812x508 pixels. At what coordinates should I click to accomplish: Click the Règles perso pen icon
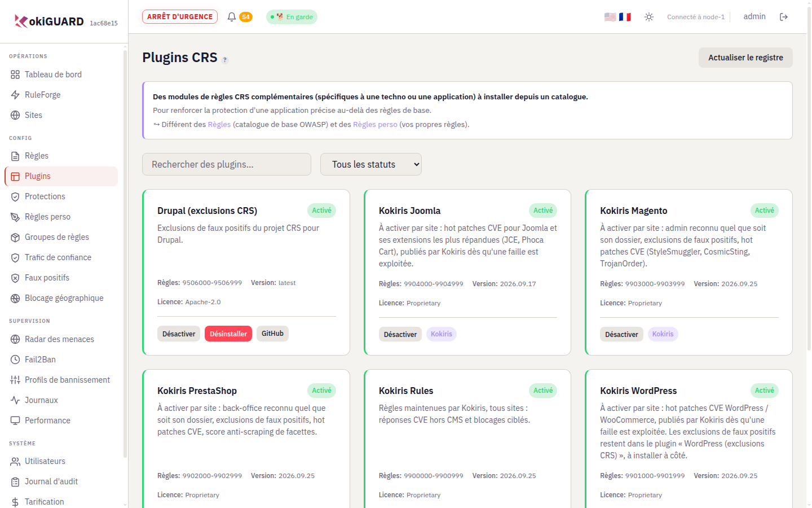pos(15,217)
